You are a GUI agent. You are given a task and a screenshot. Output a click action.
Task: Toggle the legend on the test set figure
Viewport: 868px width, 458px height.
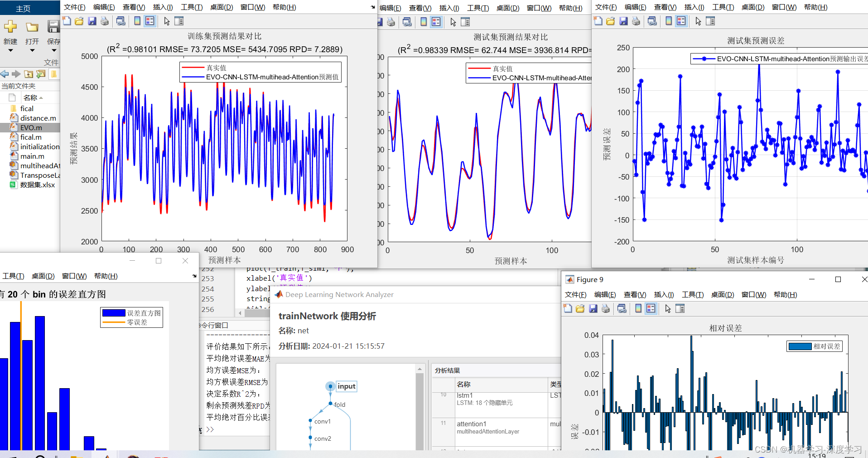coord(436,21)
